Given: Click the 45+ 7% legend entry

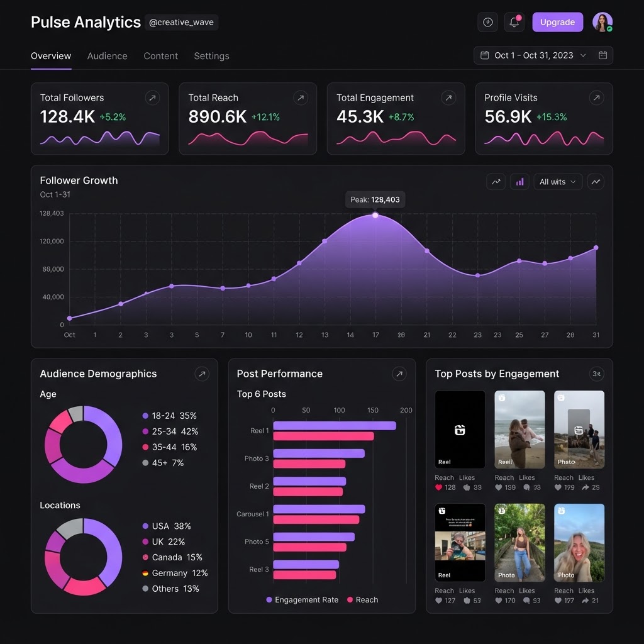Looking at the screenshot, I should click(163, 463).
